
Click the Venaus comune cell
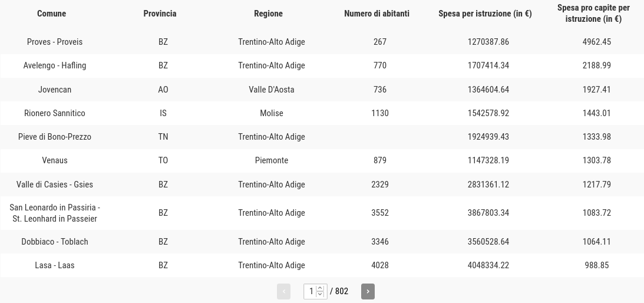click(55, 160)
